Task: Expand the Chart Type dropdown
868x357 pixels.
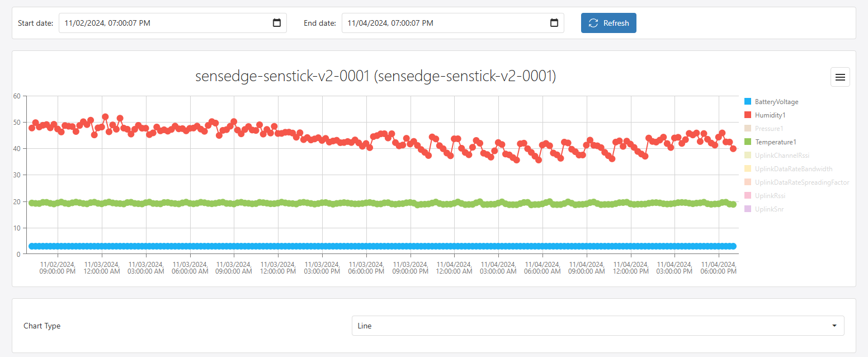Action: pyautogui.click(x=597, y=326)
